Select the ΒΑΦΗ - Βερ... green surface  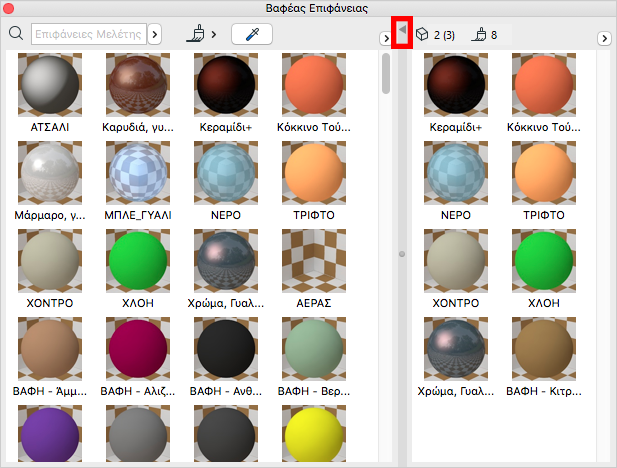[314, 349]
